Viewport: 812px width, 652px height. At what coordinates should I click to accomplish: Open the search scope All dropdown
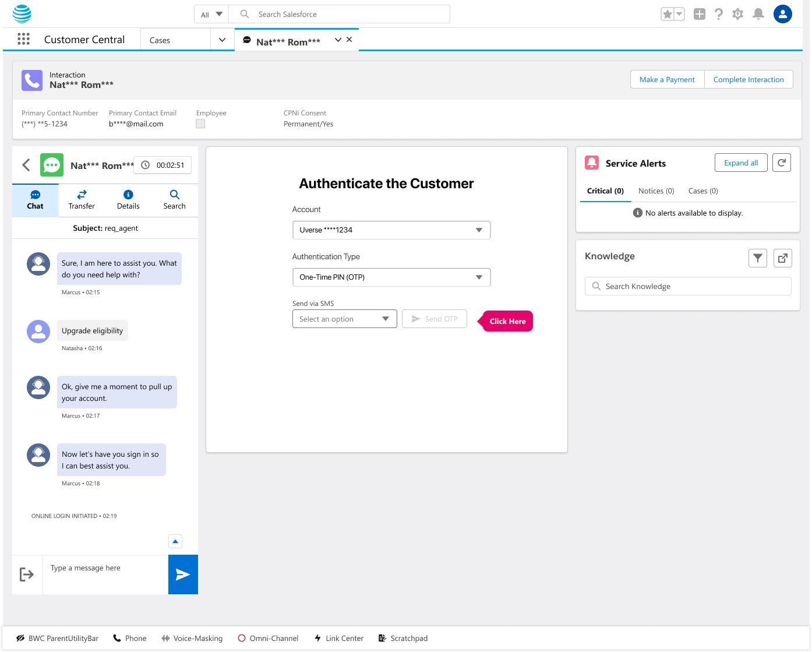tap(211, 14)
